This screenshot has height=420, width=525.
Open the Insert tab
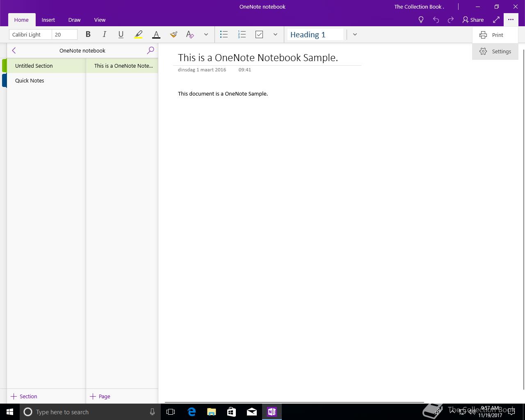[48, 20]
